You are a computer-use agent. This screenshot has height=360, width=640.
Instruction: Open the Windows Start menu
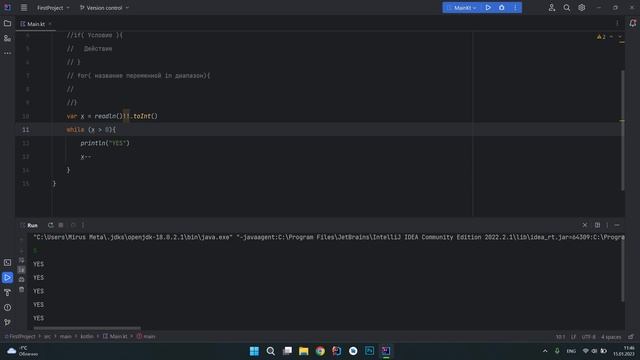[x=254, y=351]
